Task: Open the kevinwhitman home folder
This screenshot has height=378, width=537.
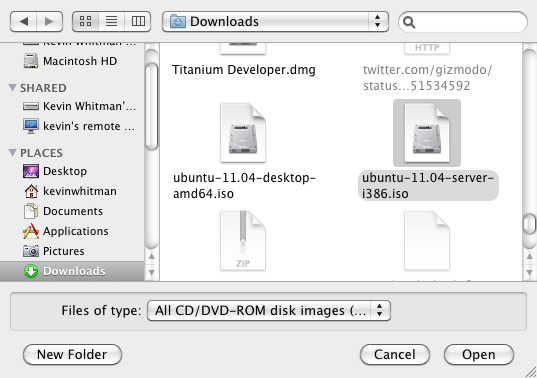Action: (x=72, y=191)
